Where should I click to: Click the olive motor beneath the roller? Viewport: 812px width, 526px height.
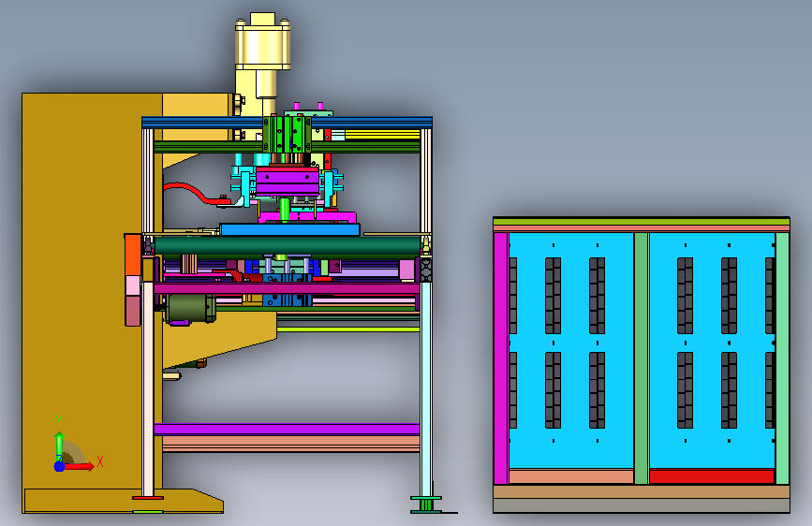(x=189, y=309)
